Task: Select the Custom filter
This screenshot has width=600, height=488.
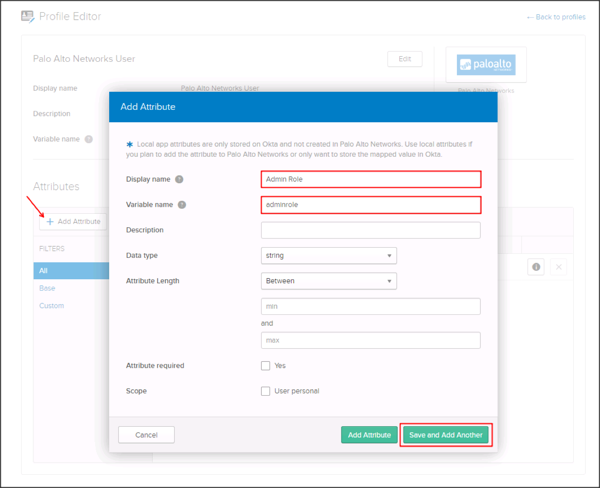Action: point(51,306)
